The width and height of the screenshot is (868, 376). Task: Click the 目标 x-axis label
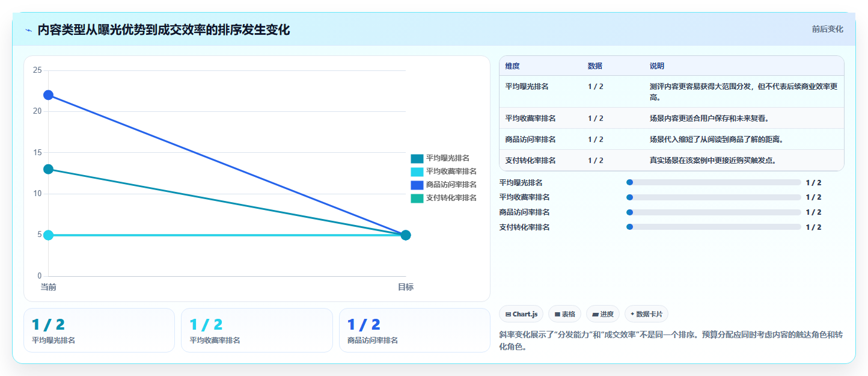tap(406, 287)
